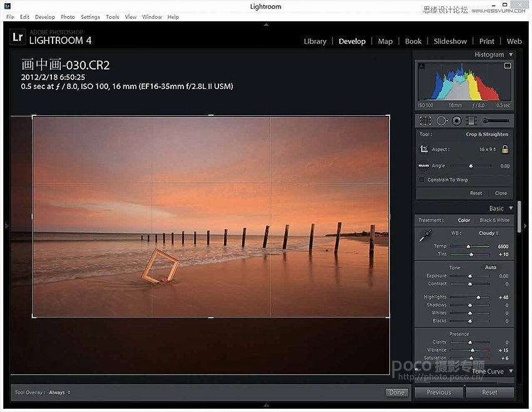Show the left panel with side arrow
The image size is (532, 412).
pyautogui.click(x=6, y=225)
